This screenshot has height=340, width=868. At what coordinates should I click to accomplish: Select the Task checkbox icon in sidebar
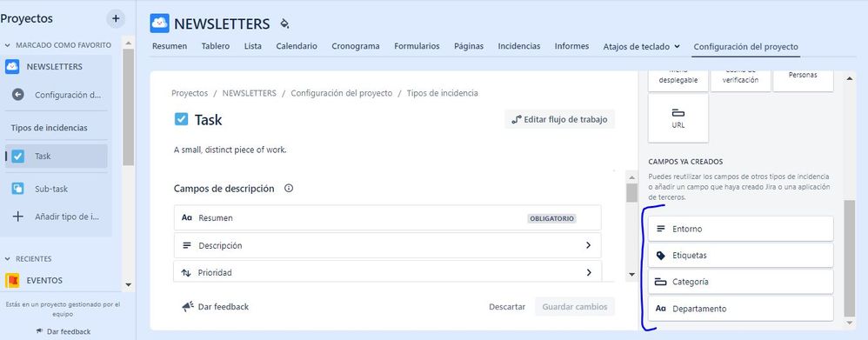coord(18,157)
